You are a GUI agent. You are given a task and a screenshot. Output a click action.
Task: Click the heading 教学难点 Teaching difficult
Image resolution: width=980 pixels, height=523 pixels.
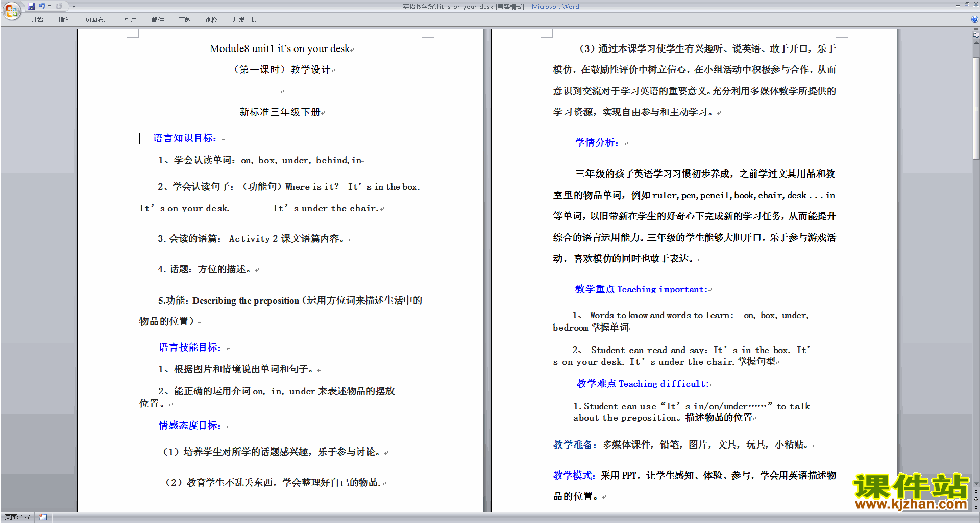point(643,384)
